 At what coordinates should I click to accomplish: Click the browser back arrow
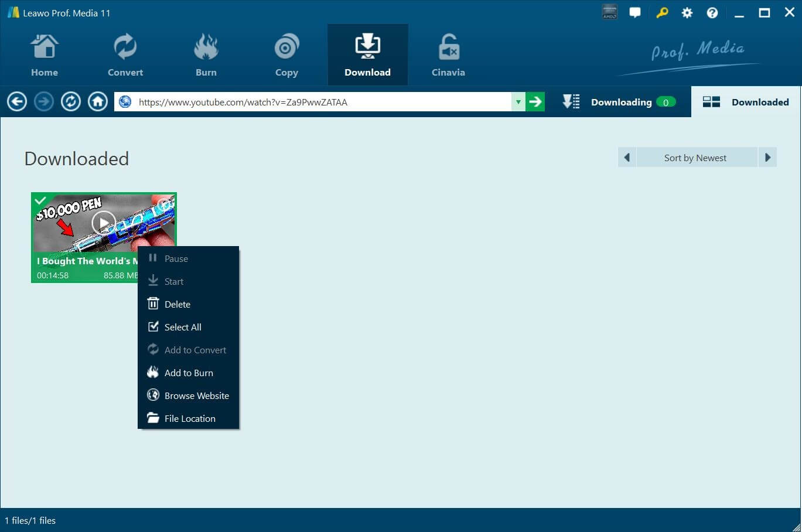pyautogui.click(x=17, y=102)
